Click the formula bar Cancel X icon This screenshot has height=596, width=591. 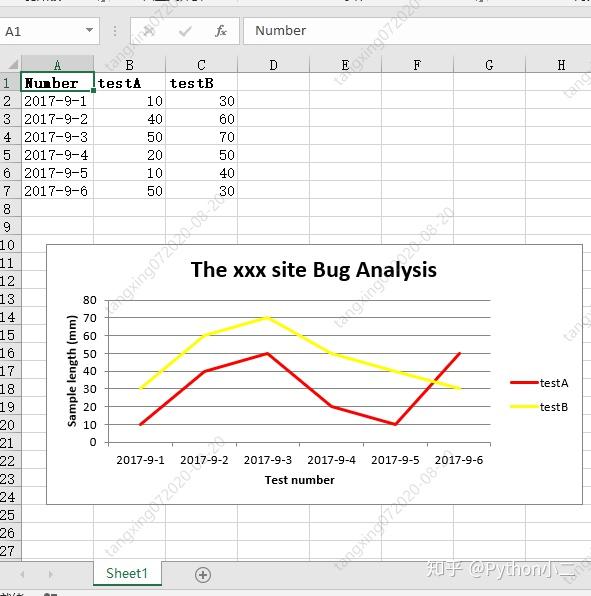[149, 31]
